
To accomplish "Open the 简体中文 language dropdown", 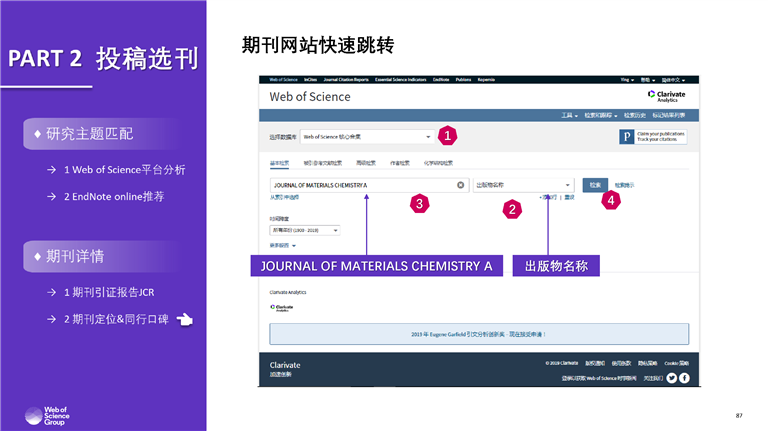I will coord(673,80).
